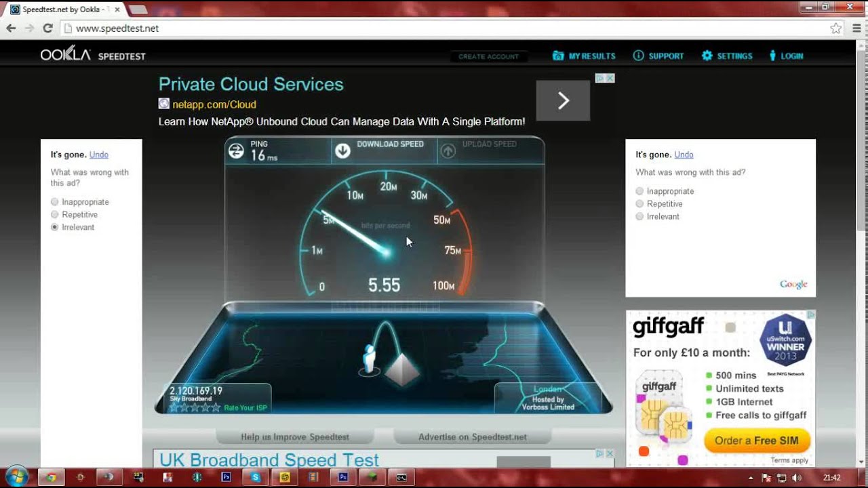Select Inappropriate in the left ad feedback

[55, 202]
